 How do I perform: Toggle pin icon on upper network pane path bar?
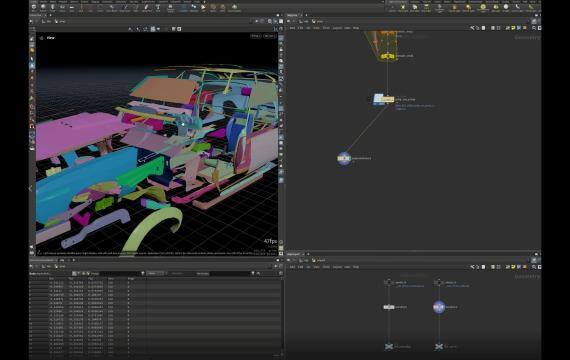[x=534, y=21]
